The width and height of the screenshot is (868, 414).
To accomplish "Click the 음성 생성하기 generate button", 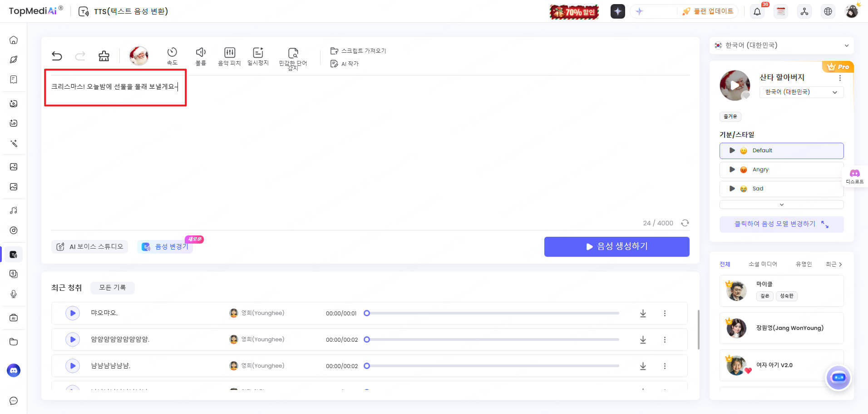I will coord(616,246).
